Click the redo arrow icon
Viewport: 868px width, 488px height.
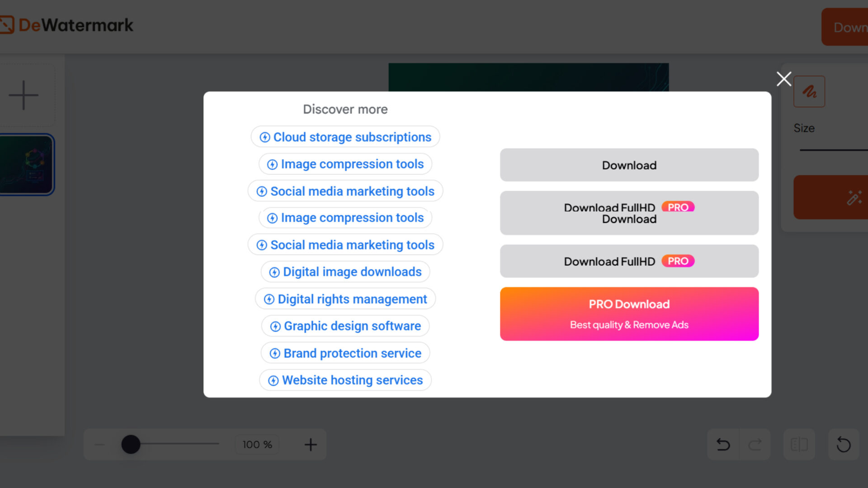[755, 445]
